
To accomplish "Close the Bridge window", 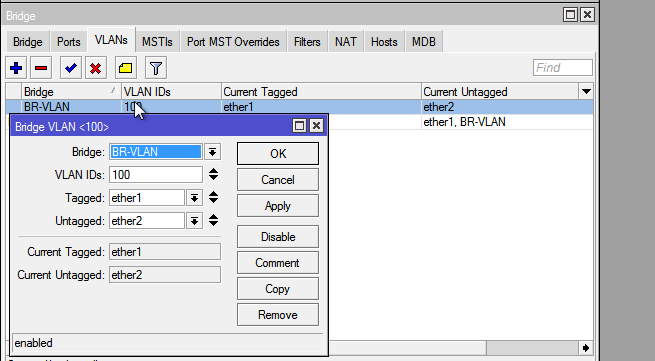I will [x=587, y=15].
